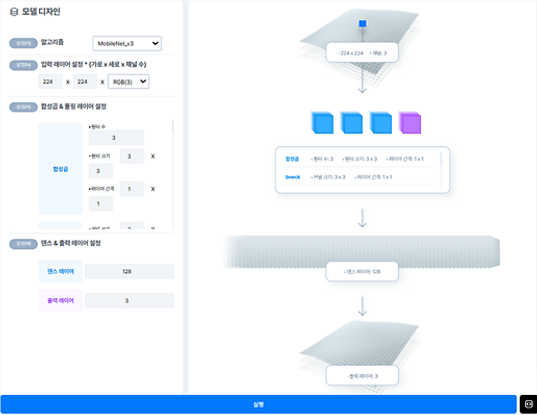Open the RGB(3) channel dropdown
Viewport: 537px width, 415px height.
128,81
